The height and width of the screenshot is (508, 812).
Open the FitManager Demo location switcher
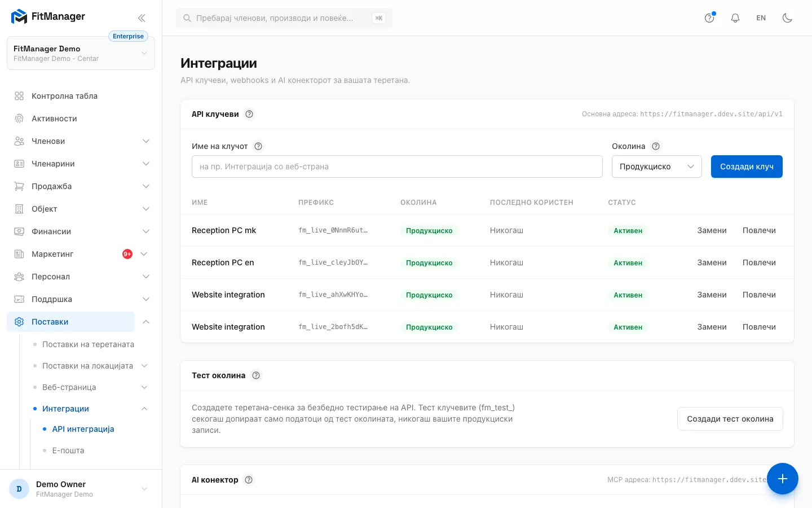81,53
